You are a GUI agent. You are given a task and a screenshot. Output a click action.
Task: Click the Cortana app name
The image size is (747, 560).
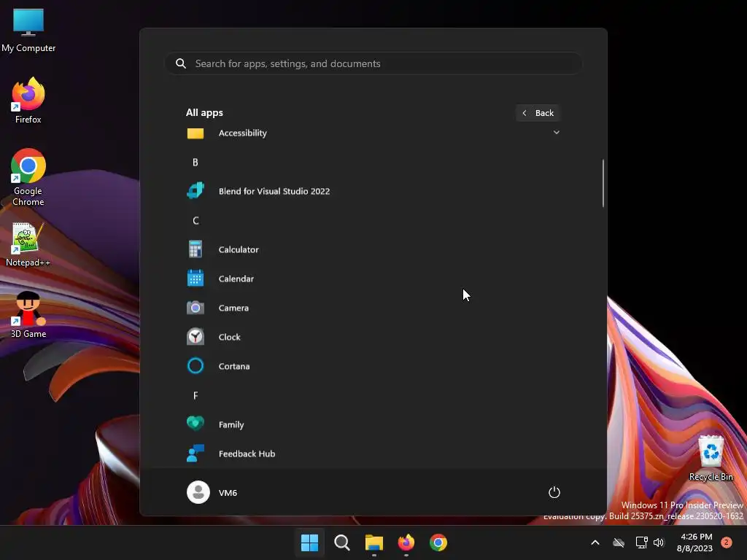coord(234,366)
